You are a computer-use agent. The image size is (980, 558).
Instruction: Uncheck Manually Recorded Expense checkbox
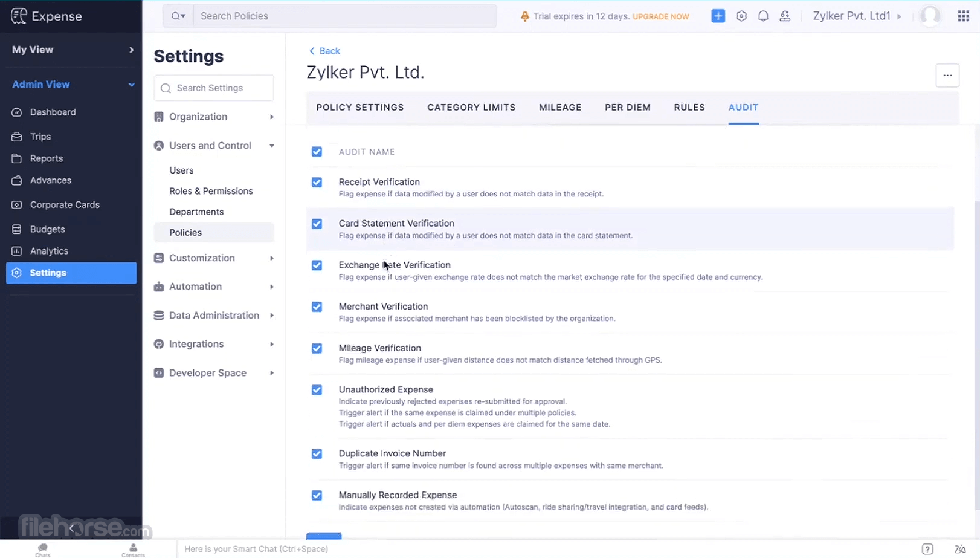pos(317,495)
